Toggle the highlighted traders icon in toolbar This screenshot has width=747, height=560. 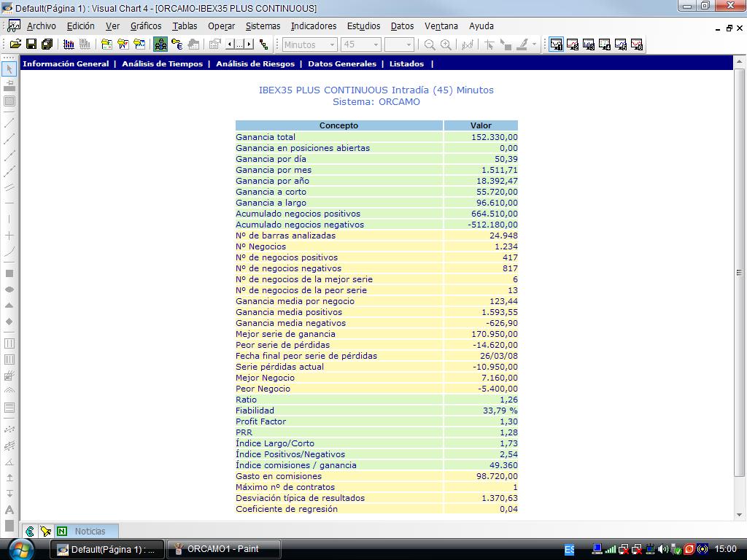(x=160, y=44)
